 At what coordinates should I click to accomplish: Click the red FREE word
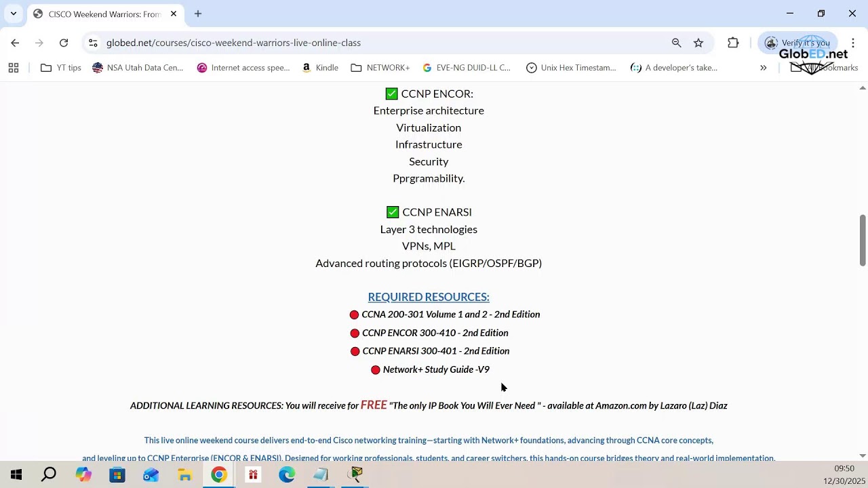[374, 405]
